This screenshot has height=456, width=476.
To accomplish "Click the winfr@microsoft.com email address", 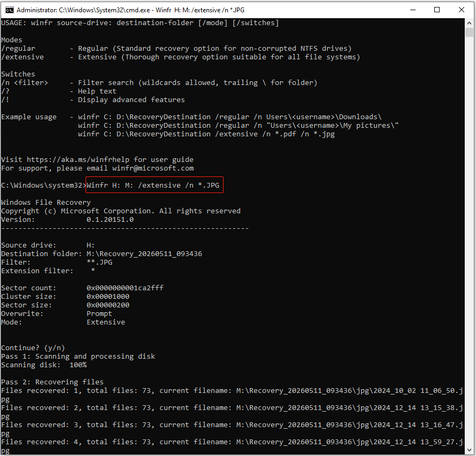I will (x=153, y=168).
